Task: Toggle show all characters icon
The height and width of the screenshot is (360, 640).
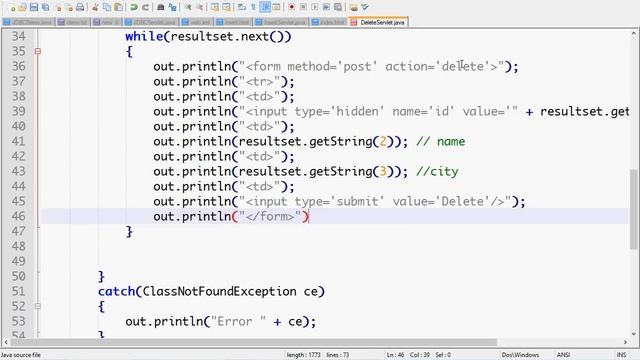Action: click(253, 7)
